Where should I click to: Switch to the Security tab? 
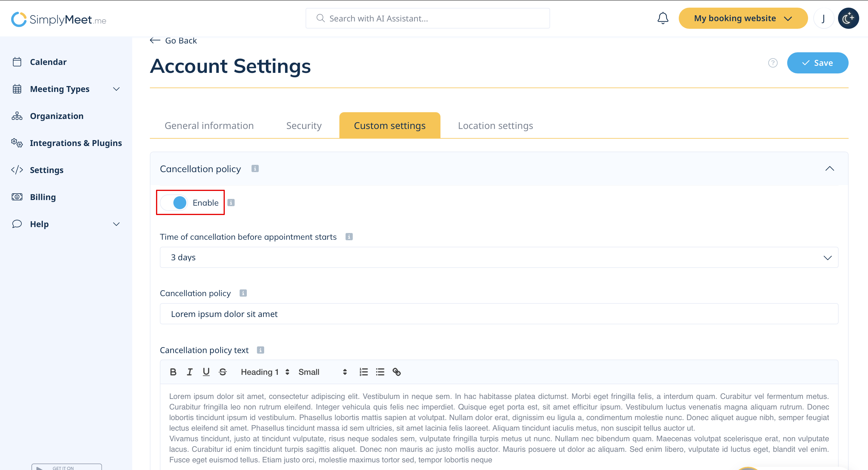click(304, 126)
